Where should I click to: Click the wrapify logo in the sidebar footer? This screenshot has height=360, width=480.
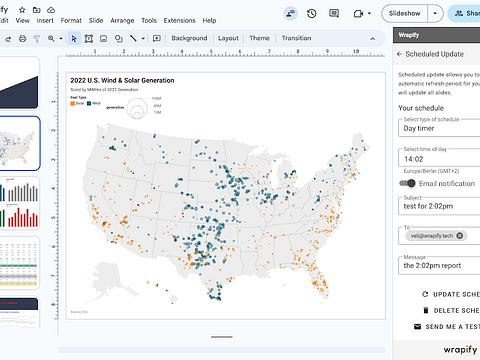(x=460, y=350)
